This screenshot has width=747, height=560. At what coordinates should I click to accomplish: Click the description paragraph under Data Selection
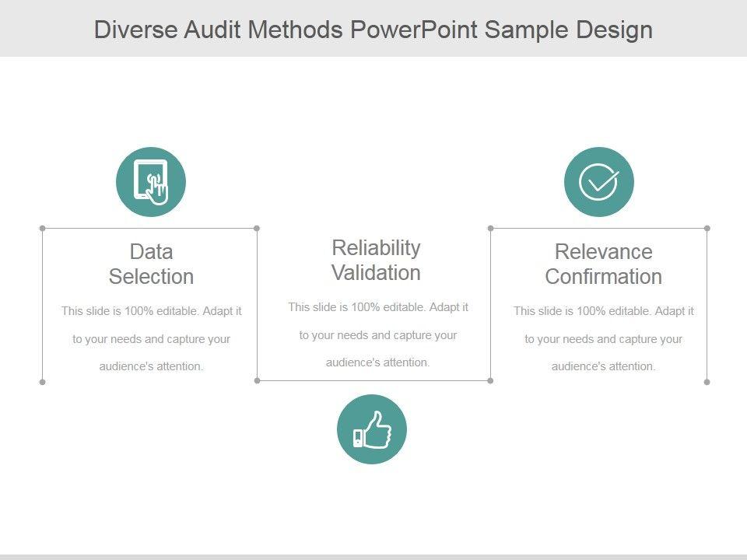[151, 338]
